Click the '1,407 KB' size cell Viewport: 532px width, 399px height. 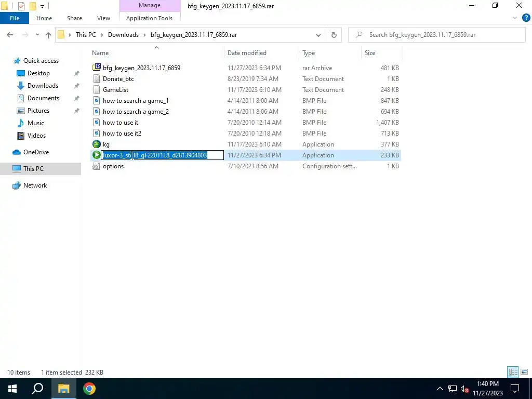point(387,122)
